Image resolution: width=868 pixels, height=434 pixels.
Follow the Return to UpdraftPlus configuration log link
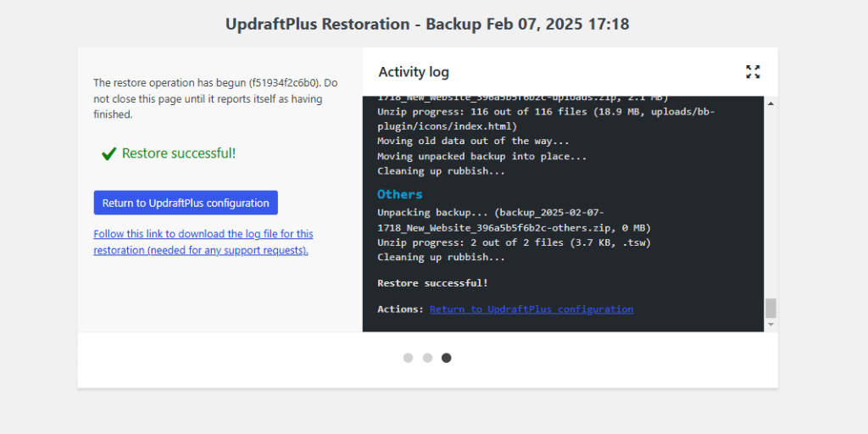point(531,309)
